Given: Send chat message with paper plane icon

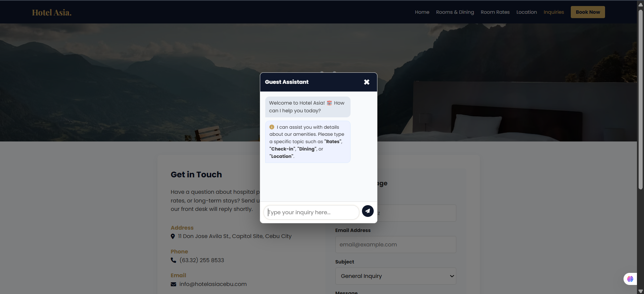Looking at the screenshot, I should [x=368, y=211].
